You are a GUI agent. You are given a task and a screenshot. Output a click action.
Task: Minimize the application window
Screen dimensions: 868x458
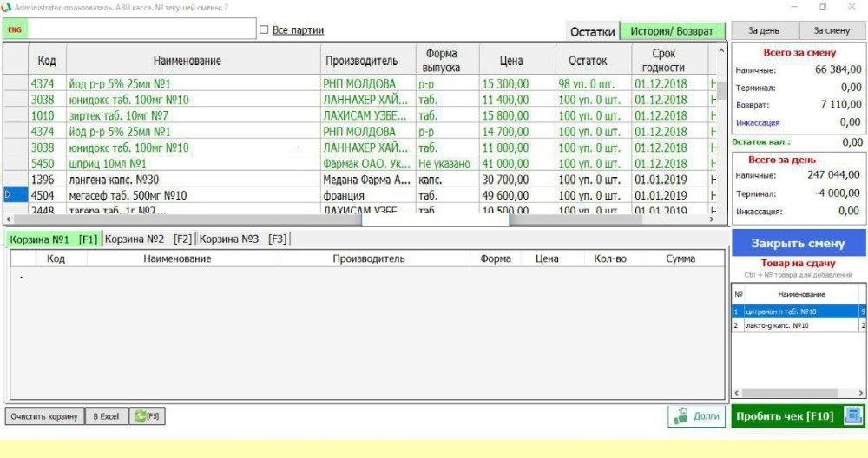point(794,7)
